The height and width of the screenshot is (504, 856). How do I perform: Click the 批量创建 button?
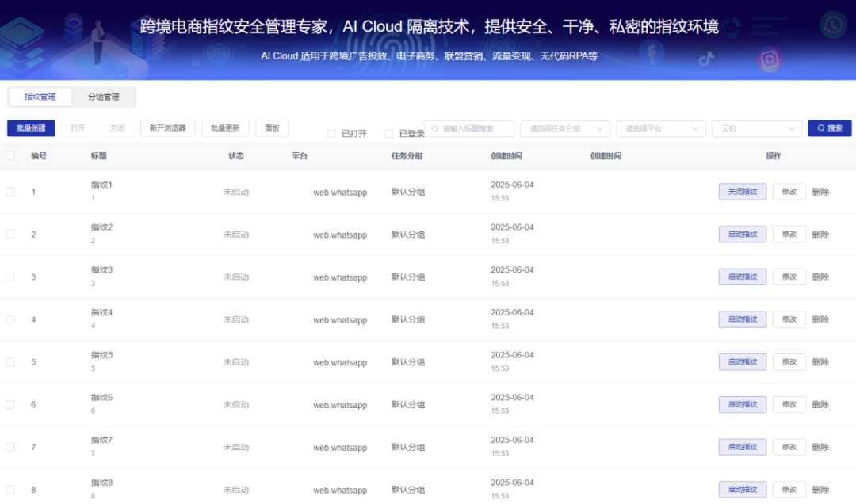[31, 128]
